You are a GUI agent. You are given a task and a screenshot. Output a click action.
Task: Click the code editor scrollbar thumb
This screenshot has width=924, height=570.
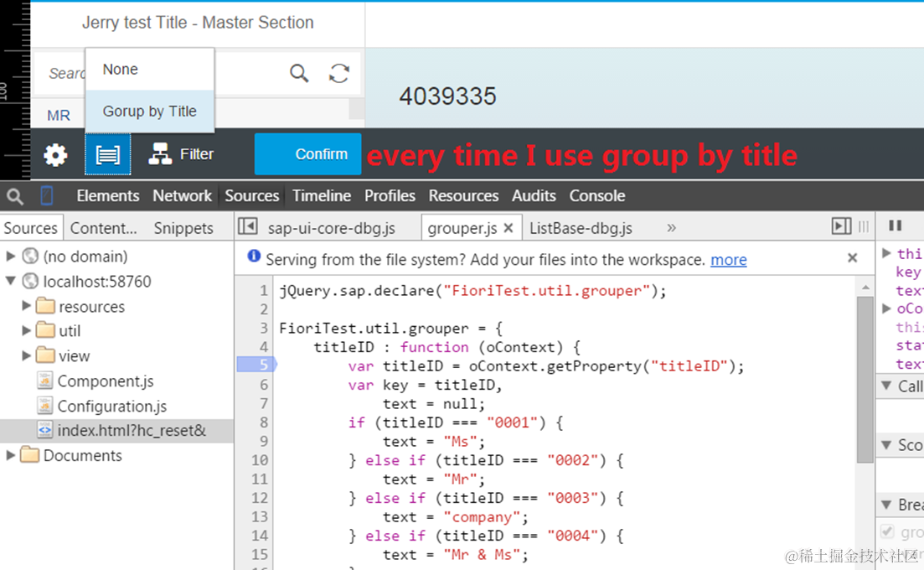click(865, 380)
